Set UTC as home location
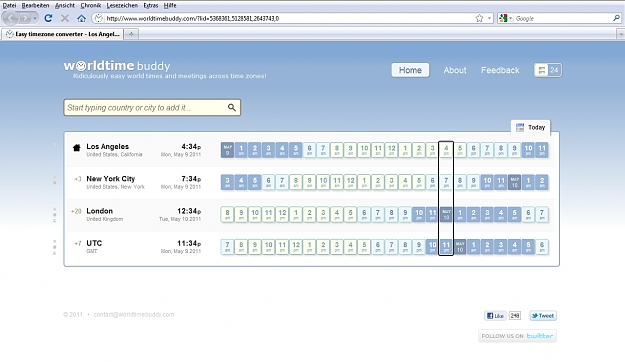 [55, 247]
